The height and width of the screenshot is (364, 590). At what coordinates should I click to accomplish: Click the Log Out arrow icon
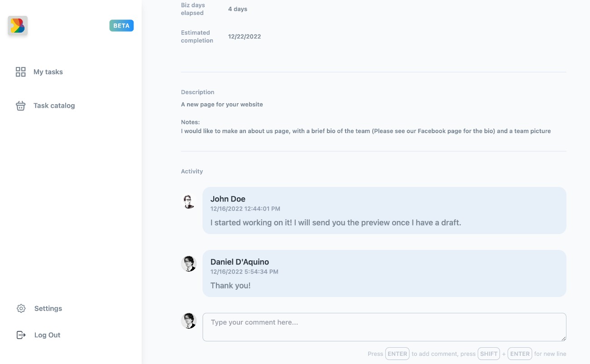[x=21, y=335]
